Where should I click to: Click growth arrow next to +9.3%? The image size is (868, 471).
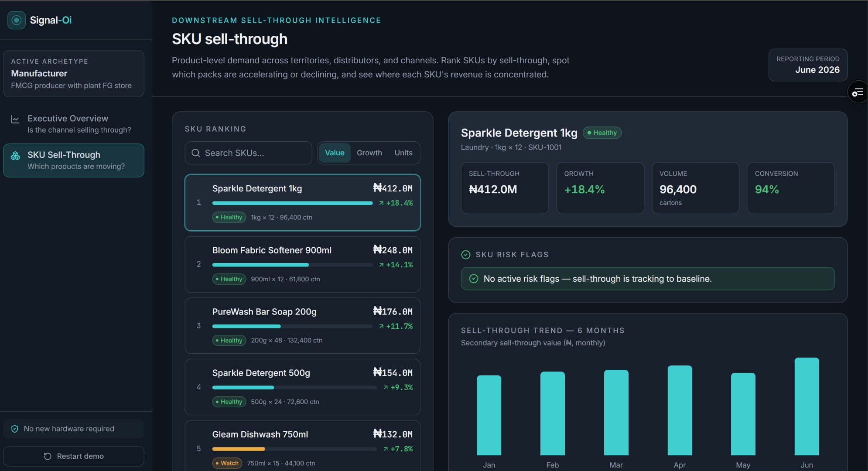click(386, 387)
